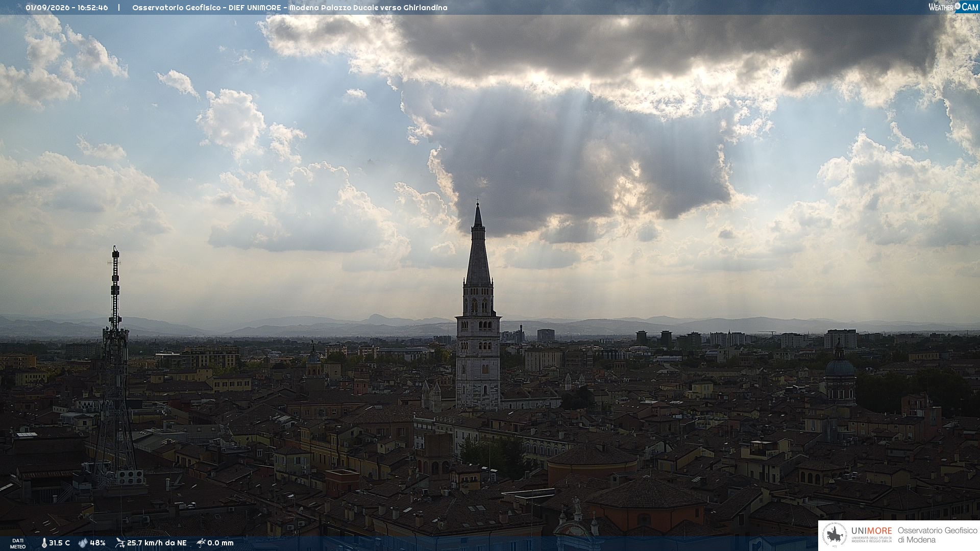The width and height of the screenshot is (980, 551).
Task: Click the 25.7 km/h da NE wind reading
Action: coord(157,543)
